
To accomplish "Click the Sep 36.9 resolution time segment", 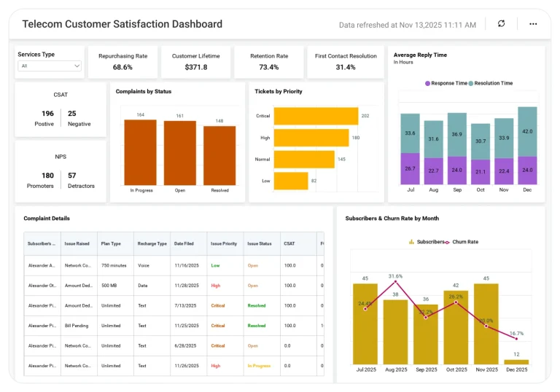I will pyautogui.click(x=456, y=135).
